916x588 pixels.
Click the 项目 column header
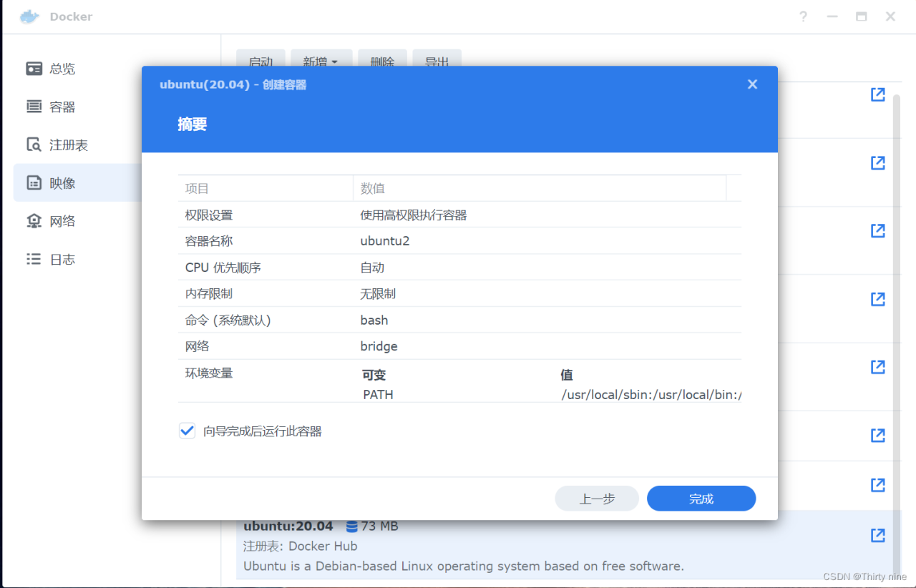click(x=196, y=188)
